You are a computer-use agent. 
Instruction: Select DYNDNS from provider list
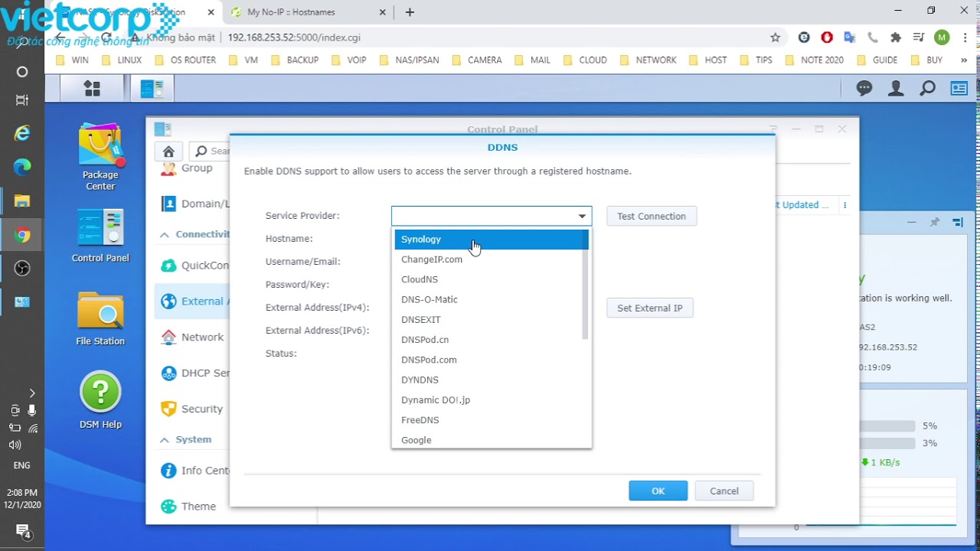[490, 380]
